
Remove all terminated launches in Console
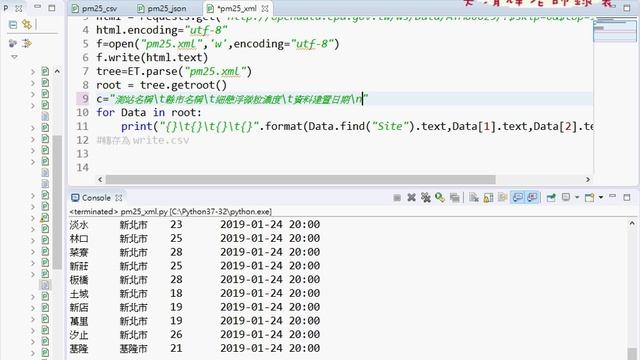(425, 198)
